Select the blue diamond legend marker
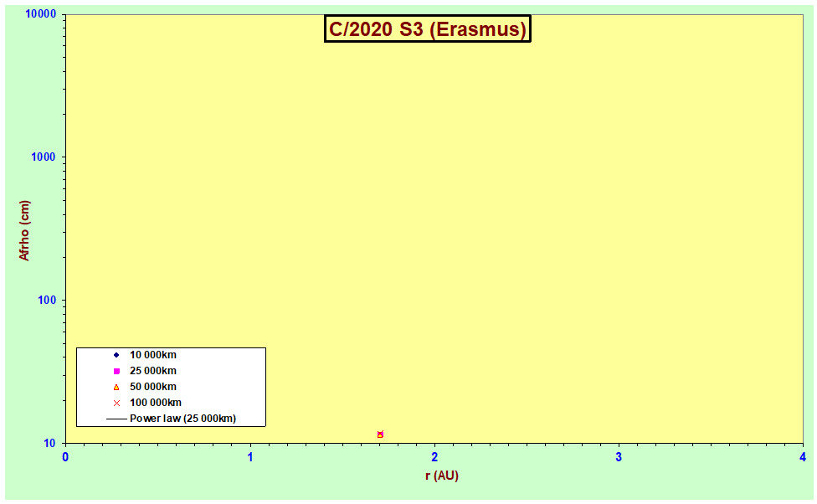Viewport: 817px width, 504px height. pos(116,355)
